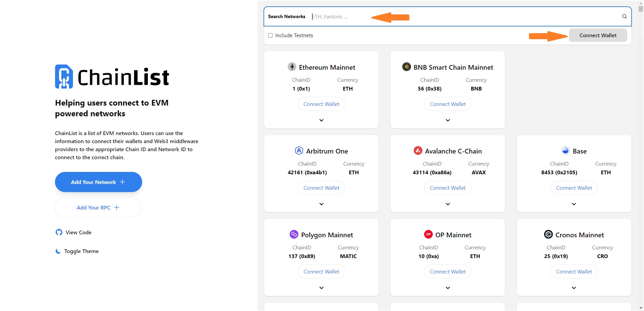Connect wallet to Polygon Mainnet
Image resolution: width=644 pixels, height=311 pixels.
321,272
